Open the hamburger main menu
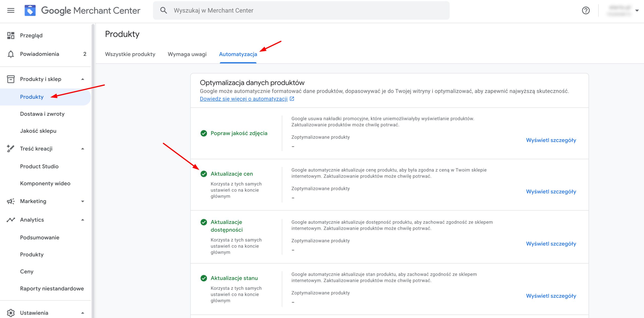The width and height of the screenshot is (644, 318). click(x=11, y=11)
